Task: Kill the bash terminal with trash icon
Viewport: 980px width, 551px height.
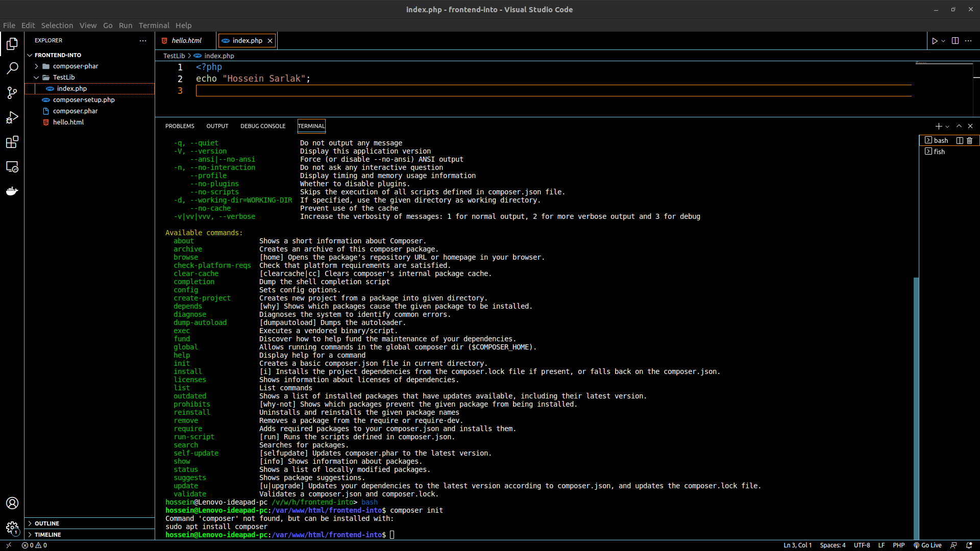Action: 970,141
